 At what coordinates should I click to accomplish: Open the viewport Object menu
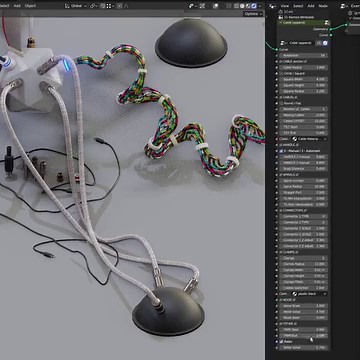(30, 6)
